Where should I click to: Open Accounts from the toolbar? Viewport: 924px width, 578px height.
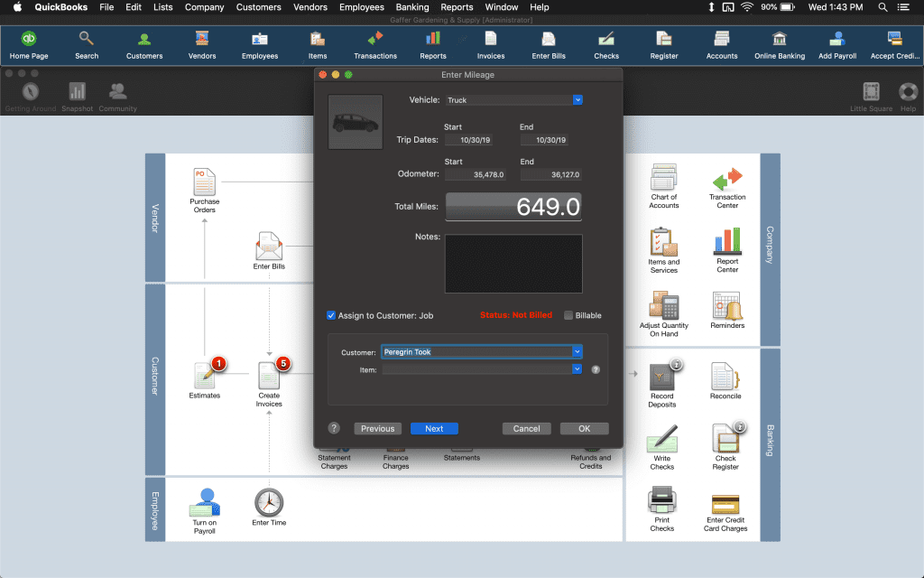click(x=722, y=45)
